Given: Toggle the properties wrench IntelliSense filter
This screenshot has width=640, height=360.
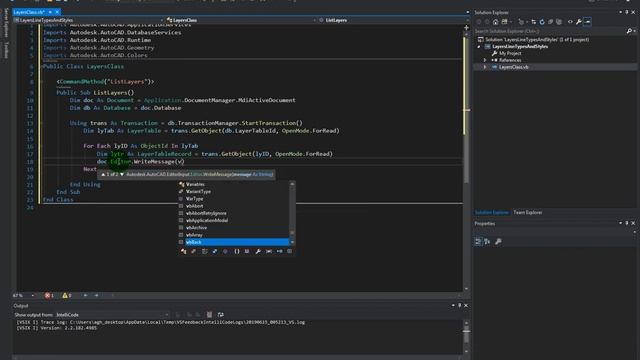Looking at the screenshot, I should click(x=258, y=251).
